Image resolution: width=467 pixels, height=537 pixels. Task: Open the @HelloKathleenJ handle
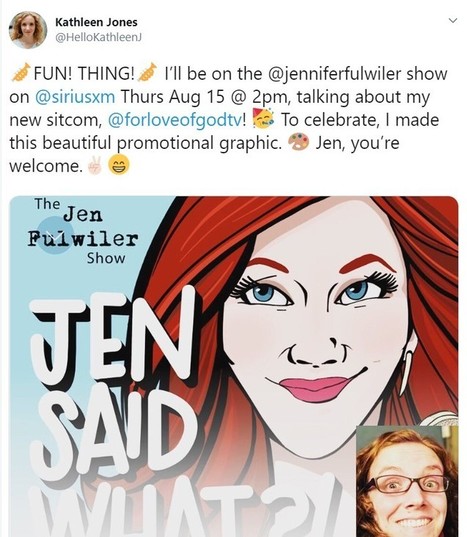click(x=98, y=37)
